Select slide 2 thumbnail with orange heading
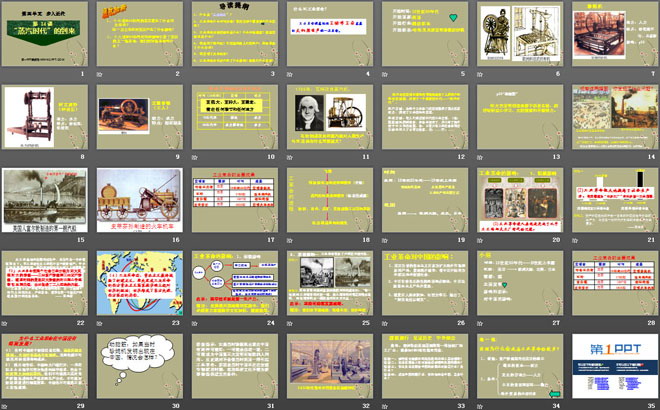The image size is (660, 410). 140,34
